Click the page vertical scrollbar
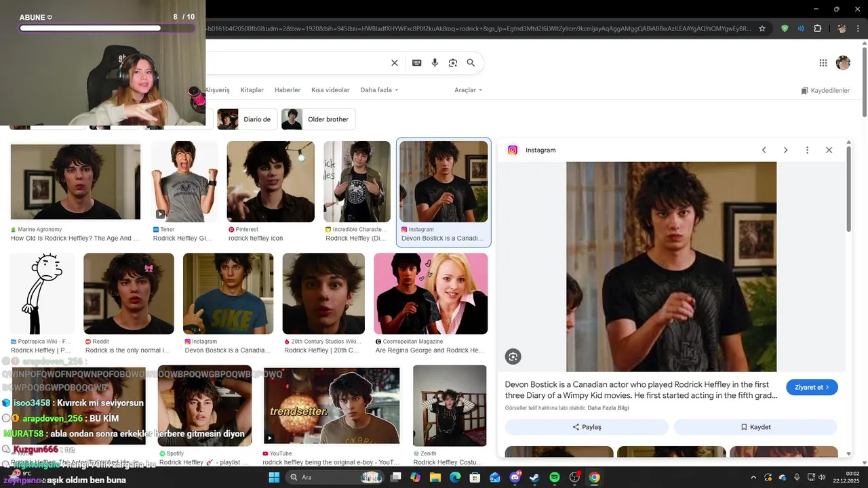 (x=864, y=81)
